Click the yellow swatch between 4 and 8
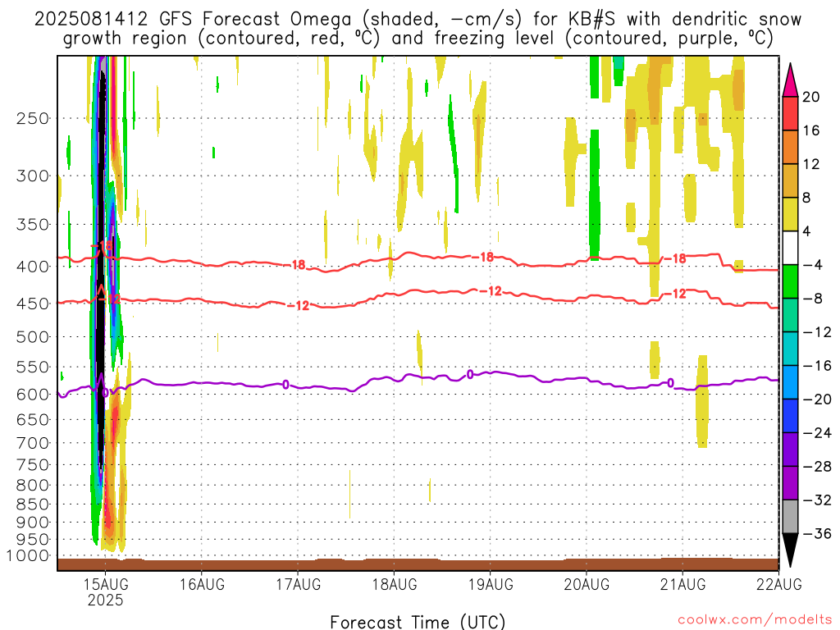The width and height of the screenshot is (840, 630). click(x=790, y=214)
